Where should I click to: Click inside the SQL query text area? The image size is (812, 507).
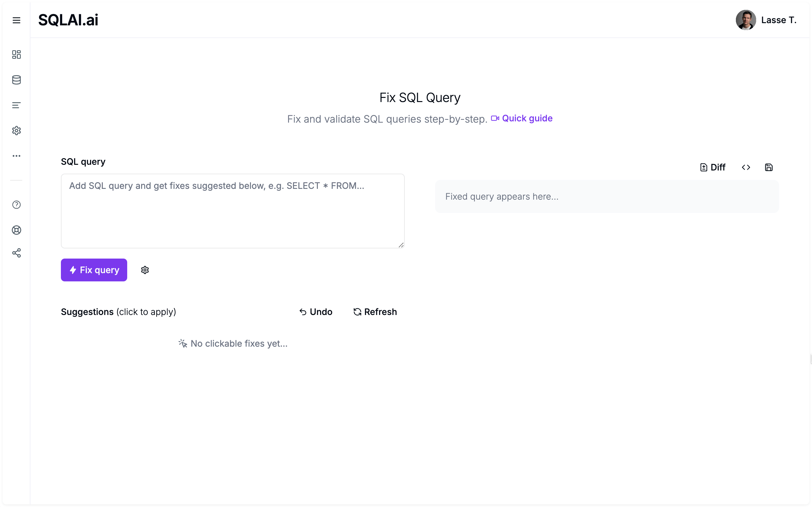(232, 211)
